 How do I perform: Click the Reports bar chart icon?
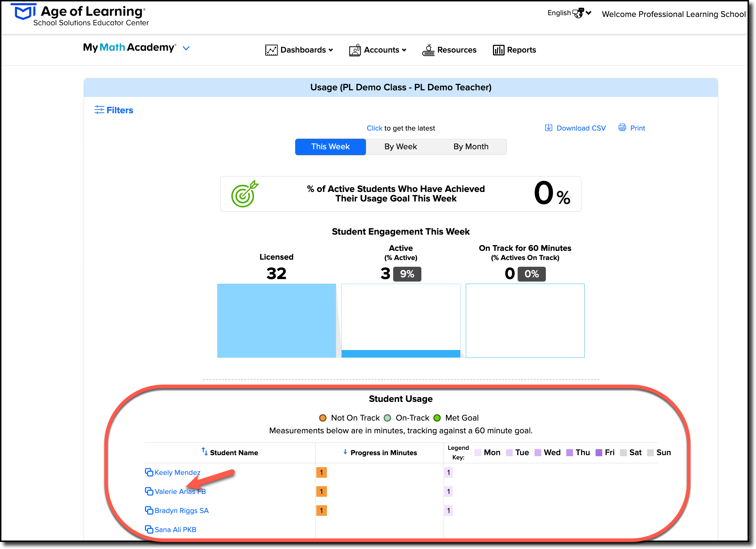499,50
